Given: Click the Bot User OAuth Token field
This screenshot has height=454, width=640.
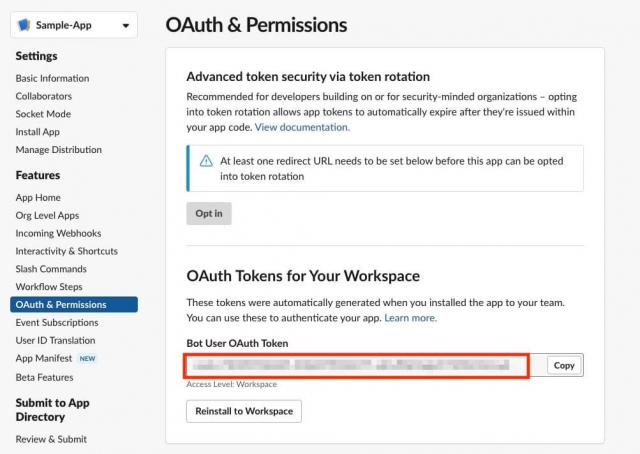Looking at the screenshot, I should pyautogui.click(x=358, y=365).
